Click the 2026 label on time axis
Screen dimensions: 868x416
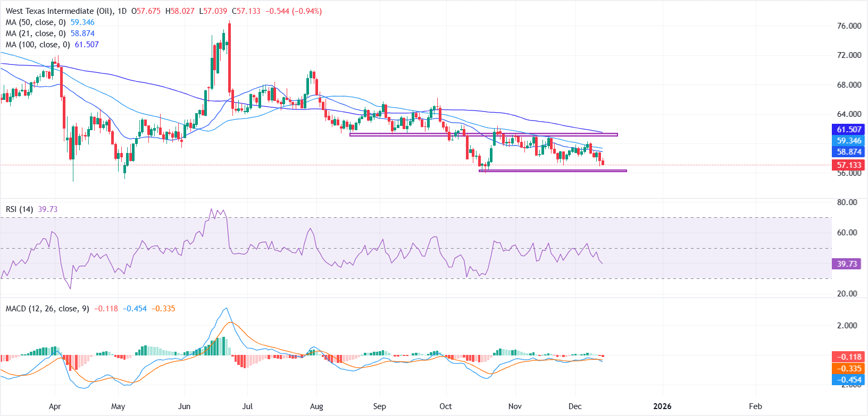662,406
